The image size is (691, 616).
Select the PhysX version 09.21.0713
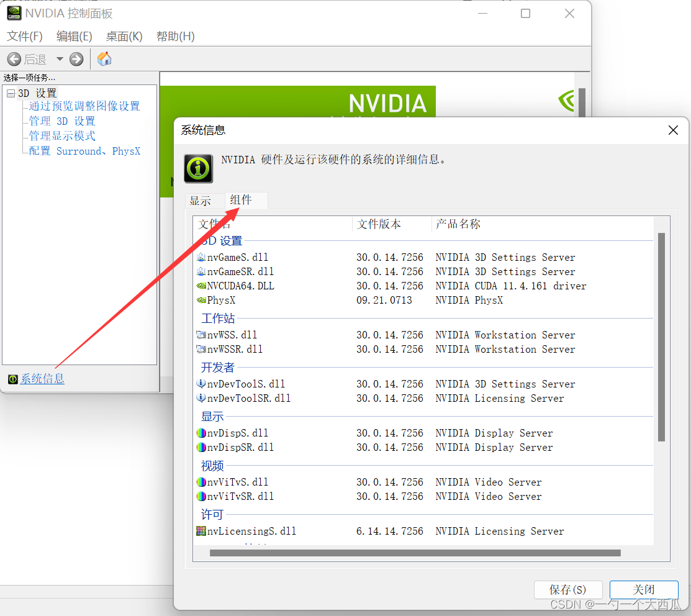click(x=384, y=300)
